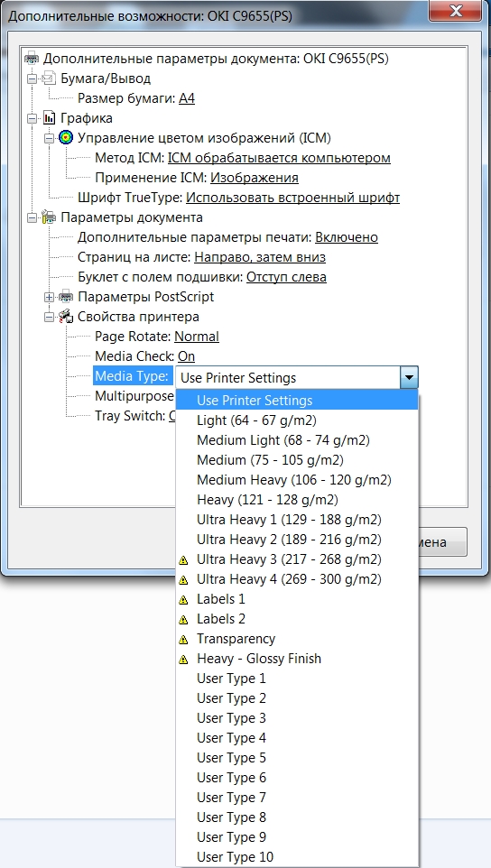Image resolution: width=491 pixels, height=868 pixels.
Task: Click the Media Check On value
Action: (187, 356)
